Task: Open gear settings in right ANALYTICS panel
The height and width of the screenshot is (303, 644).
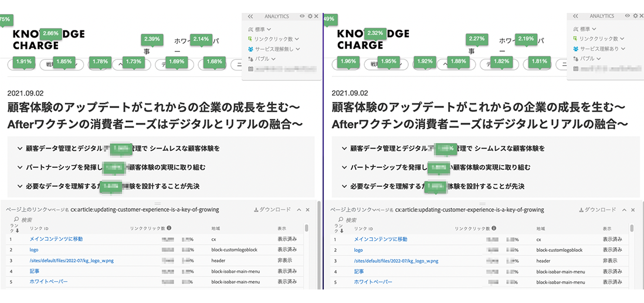Action: (x=634, y=16)
